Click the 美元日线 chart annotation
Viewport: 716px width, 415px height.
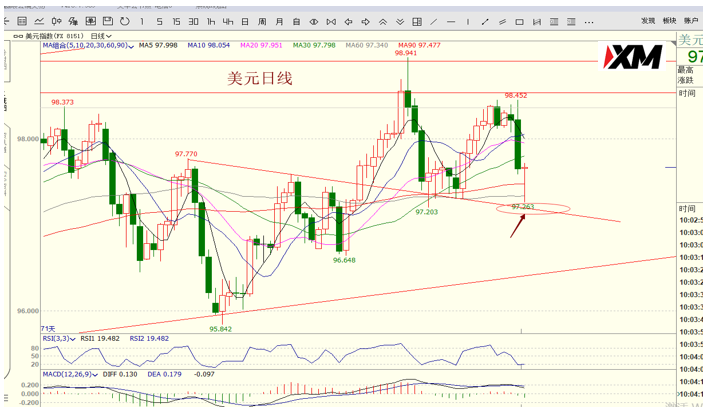260,79
